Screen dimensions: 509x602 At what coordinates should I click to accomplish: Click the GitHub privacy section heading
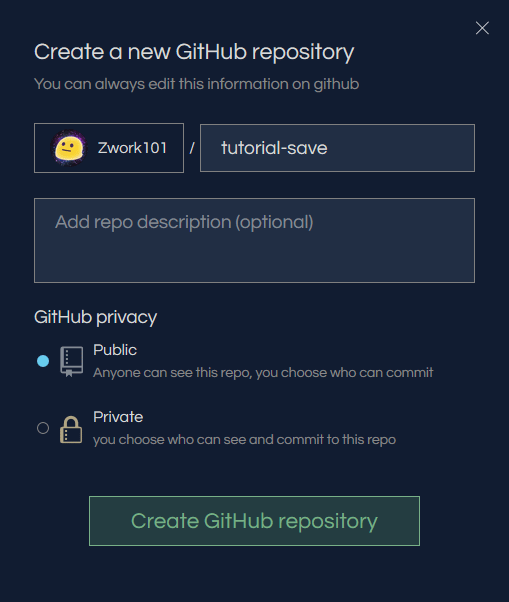point(96,318)
